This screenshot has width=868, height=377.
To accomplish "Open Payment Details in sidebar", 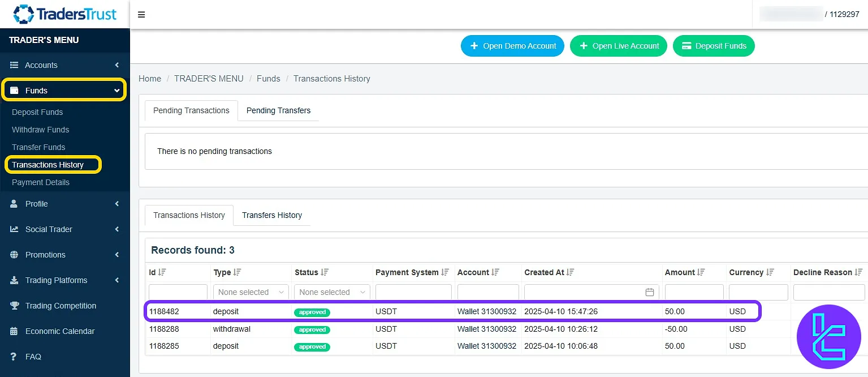I will pyautogui.click(x=41, y=182).
